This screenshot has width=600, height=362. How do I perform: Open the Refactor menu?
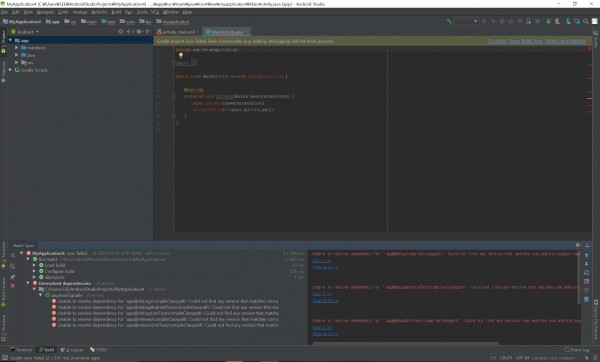[x=99, y=12]
